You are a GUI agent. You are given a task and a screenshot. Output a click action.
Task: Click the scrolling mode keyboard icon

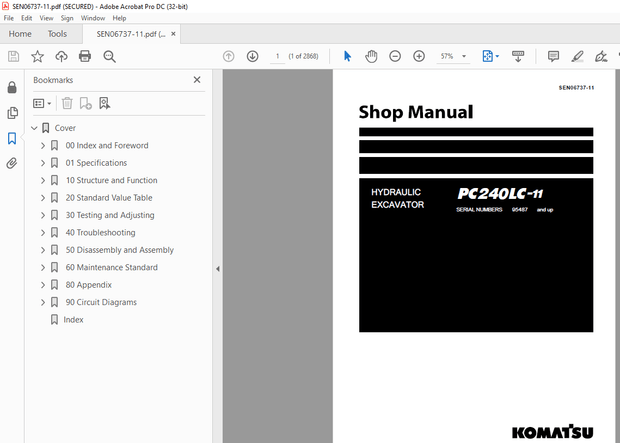coord(518,57)
